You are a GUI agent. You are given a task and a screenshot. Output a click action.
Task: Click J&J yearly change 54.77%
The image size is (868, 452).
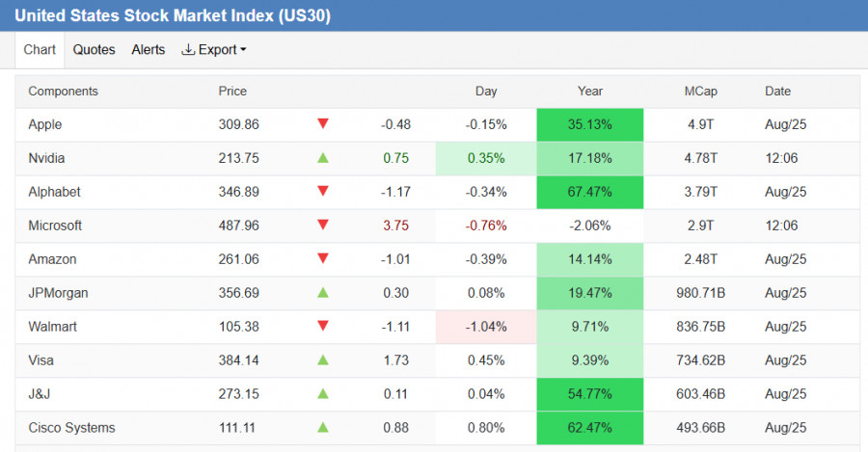(x=590, y=394)
